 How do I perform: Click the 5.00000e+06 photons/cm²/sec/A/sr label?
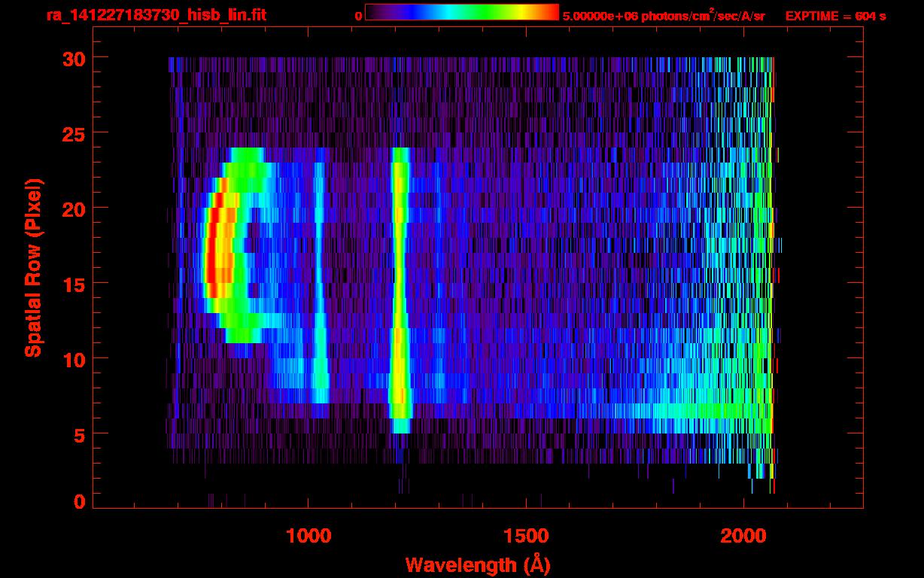click(x=664, y=15)
